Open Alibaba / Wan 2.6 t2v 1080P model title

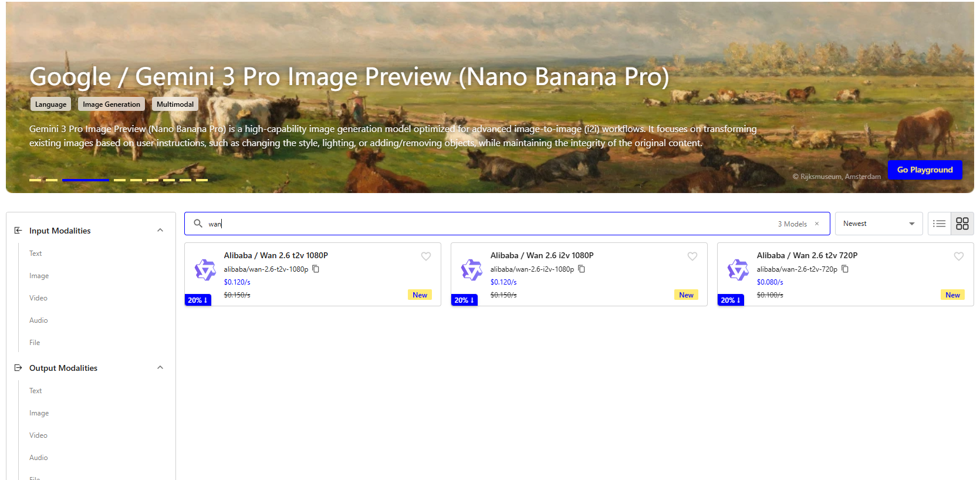276,255
